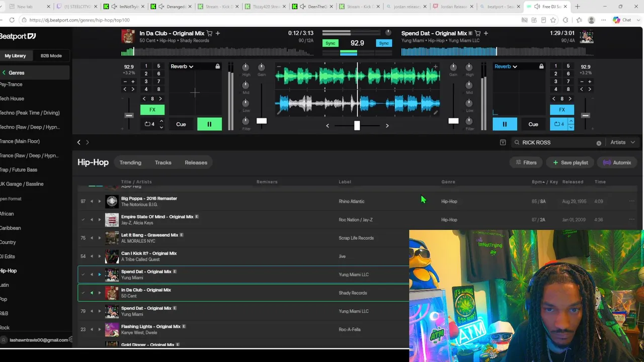The image size is (644, 362).
Task: Lock the left deck Reverb FX pad
Action: [217, 66]
